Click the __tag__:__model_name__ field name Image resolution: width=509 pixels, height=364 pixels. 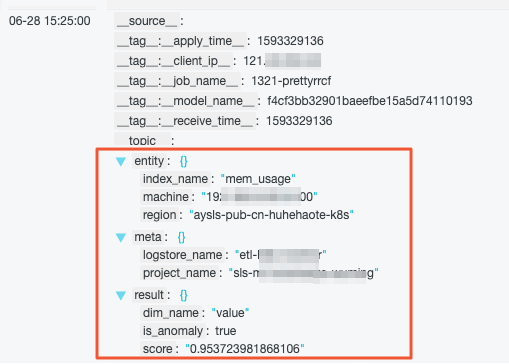186,101
